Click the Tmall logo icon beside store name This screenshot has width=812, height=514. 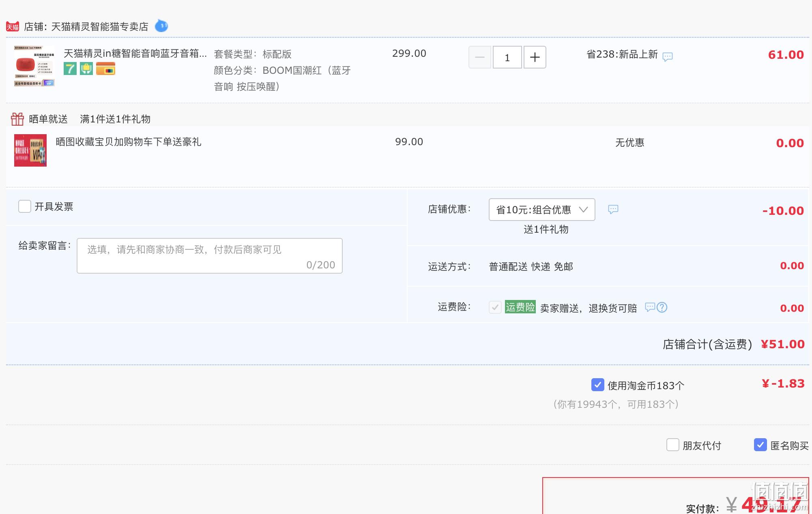point(13,27)
